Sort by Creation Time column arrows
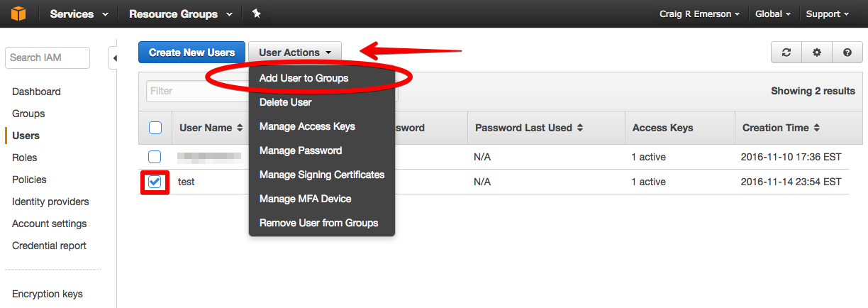 point(816,128)
